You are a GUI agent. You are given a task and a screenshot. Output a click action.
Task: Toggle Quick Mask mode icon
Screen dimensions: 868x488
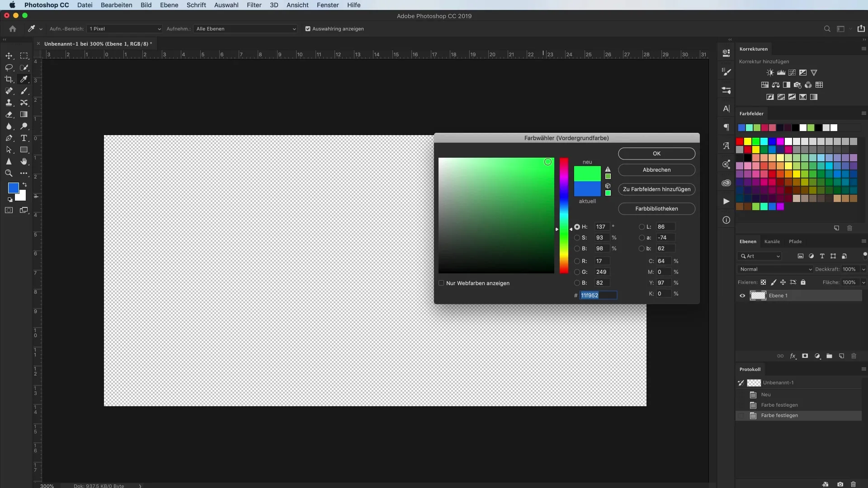9,210
